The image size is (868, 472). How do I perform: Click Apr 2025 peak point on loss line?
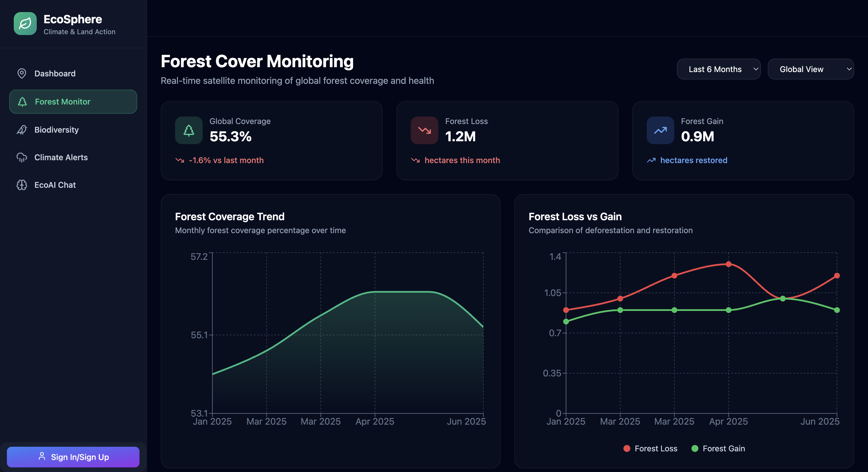(x=728, y=264)
